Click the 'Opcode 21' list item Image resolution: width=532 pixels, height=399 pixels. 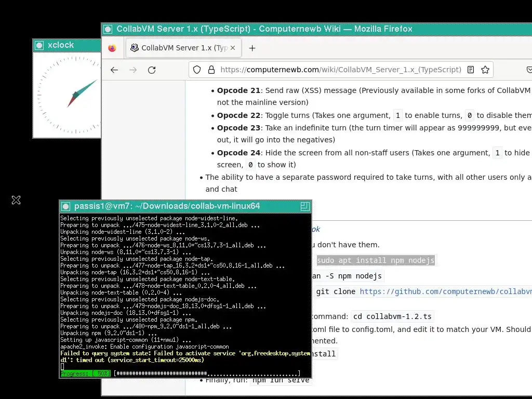pos(374,96)
